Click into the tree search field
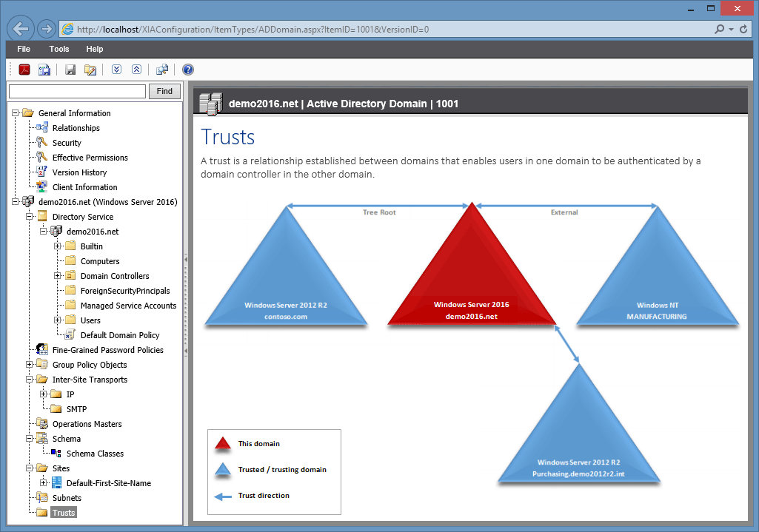The width and height of the screenshot is (759, 532). (x=78, y=91)
